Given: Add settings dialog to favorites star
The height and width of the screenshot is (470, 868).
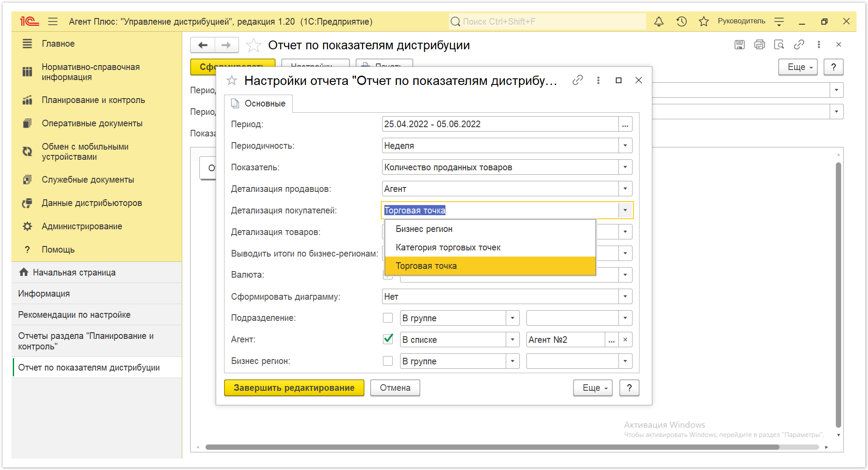Looking at the screenshot, I should [232, 81].
